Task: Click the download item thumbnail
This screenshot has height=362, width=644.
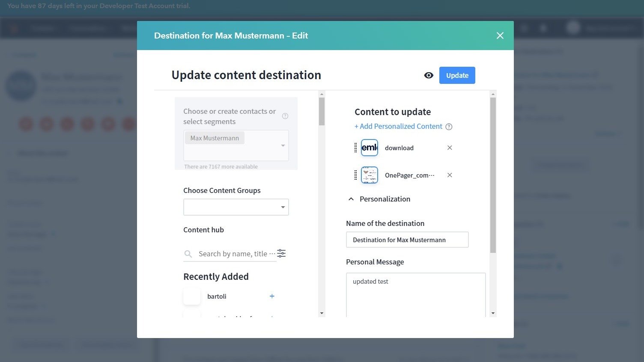Action: pos(369,148)
